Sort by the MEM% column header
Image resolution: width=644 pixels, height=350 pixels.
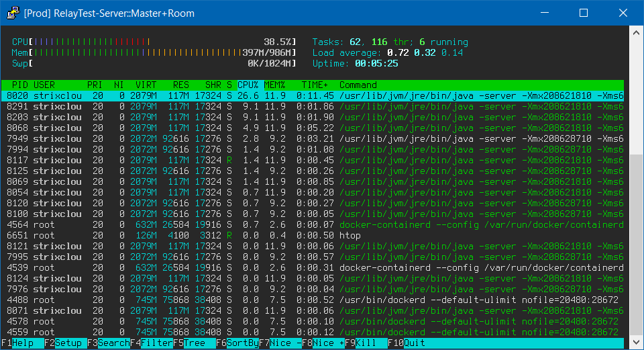pos(274,85)
